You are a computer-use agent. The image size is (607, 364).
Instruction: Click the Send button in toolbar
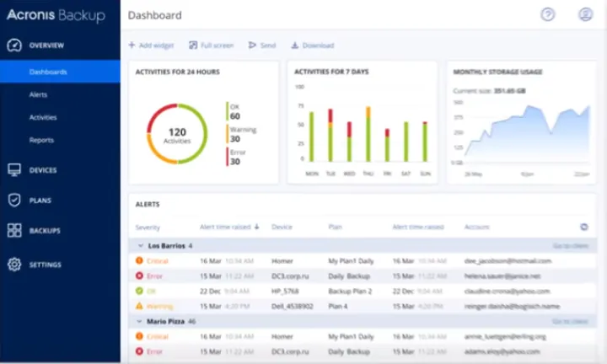pos(262,45)
